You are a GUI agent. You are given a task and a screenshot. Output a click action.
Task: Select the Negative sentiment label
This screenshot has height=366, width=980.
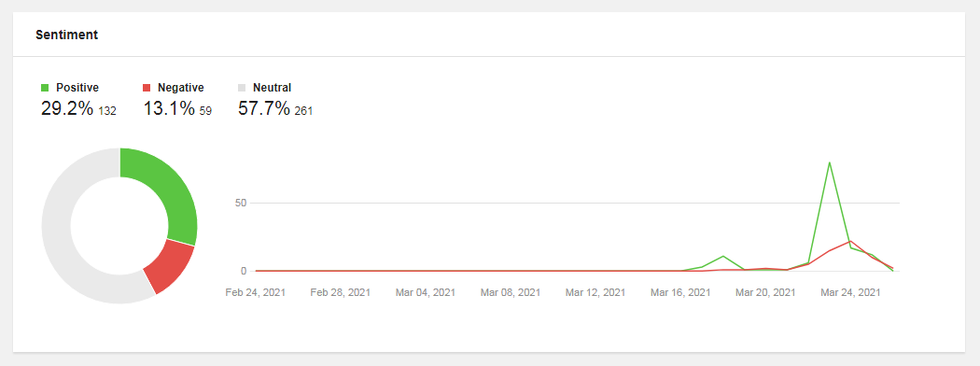pos(181,88)
